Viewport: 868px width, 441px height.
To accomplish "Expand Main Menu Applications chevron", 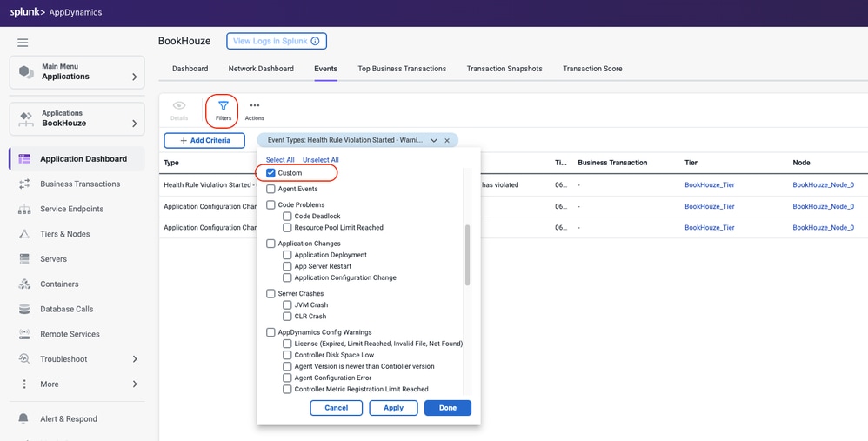I will [135, 77].
